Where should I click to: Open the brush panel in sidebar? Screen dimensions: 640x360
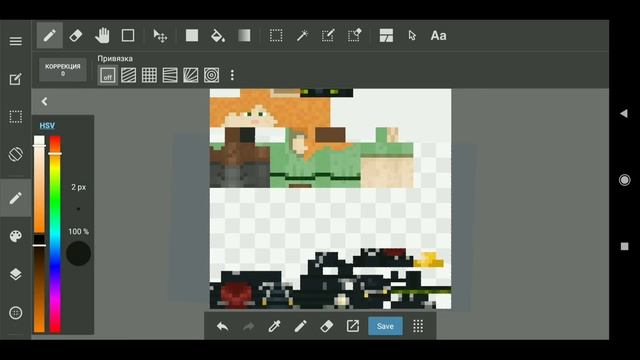(x=16, y=198)
